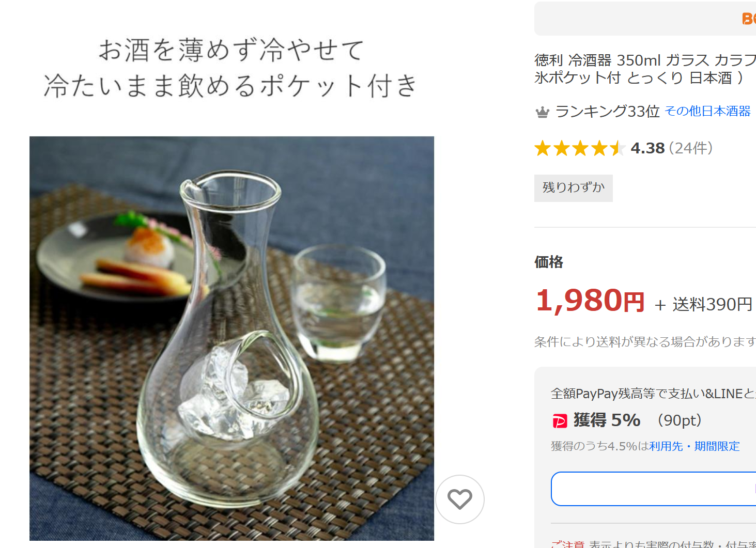Click the 獲得 5% points text

[x=607, y=420]
